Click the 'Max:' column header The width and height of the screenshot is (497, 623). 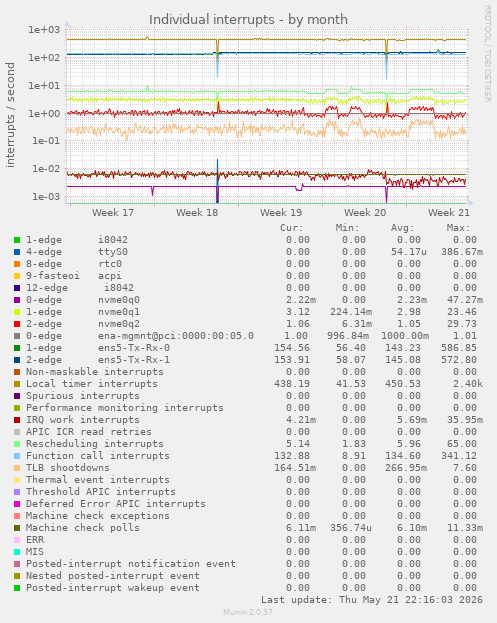pos(458,228)
